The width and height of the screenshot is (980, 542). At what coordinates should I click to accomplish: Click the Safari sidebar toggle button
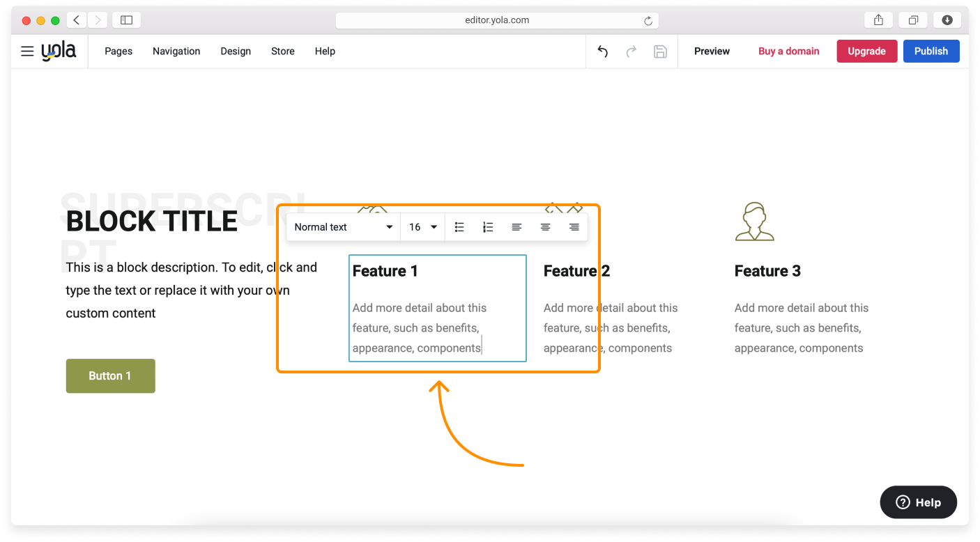coord(126,20)
